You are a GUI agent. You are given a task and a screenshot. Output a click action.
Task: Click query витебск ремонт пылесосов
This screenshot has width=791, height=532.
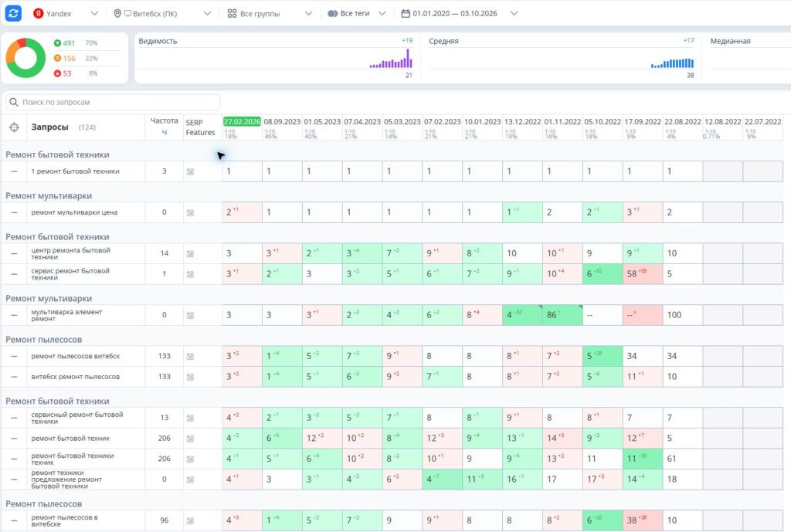tap(75, 377)
